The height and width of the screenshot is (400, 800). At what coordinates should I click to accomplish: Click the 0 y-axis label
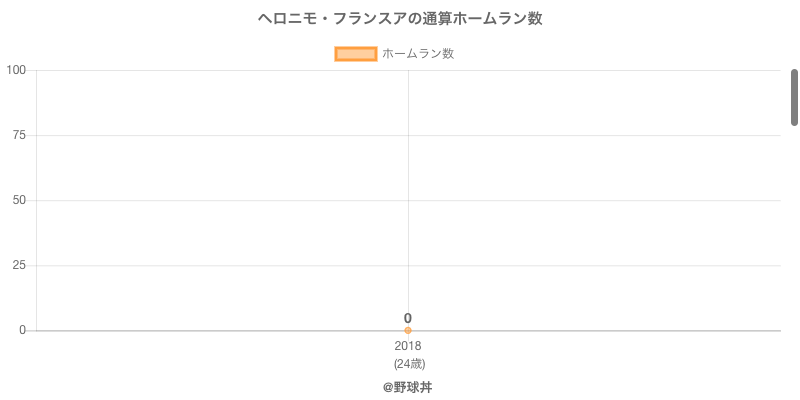click(22, 330)
